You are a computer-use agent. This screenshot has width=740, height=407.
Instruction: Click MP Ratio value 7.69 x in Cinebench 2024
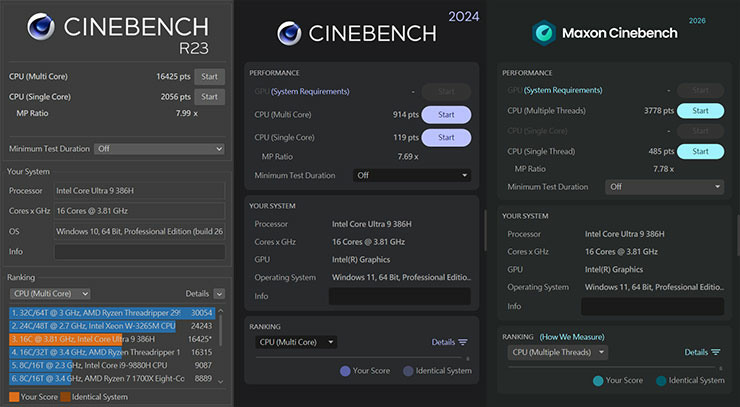click(x=408, y=157)
